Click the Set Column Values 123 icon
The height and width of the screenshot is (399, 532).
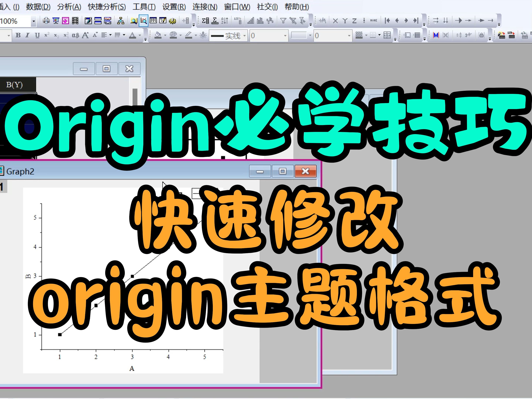tap(238, 21)
